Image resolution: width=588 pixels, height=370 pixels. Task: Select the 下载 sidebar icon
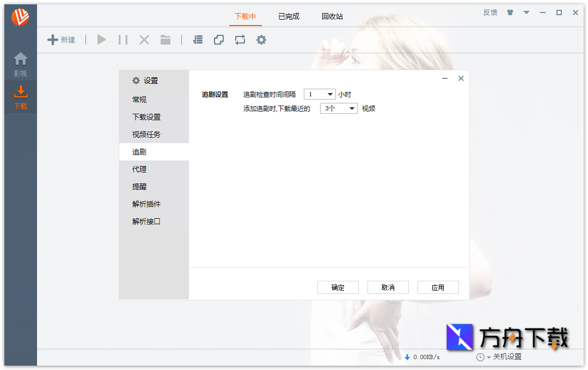point(20,92)
